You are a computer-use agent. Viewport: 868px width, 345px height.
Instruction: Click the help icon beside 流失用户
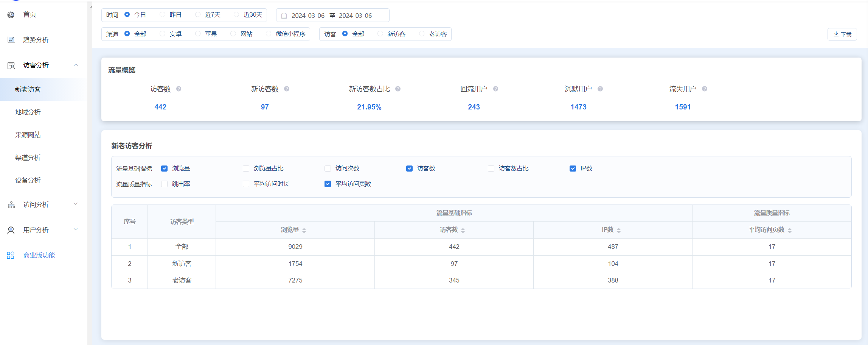pos(705,89)
